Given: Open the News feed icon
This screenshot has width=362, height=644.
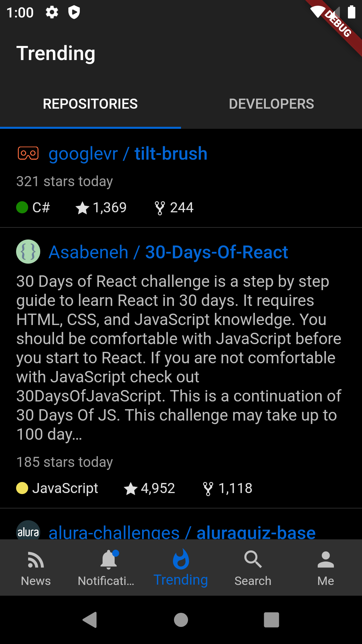Looking at the screenshot, I should (x=36, y=560).
